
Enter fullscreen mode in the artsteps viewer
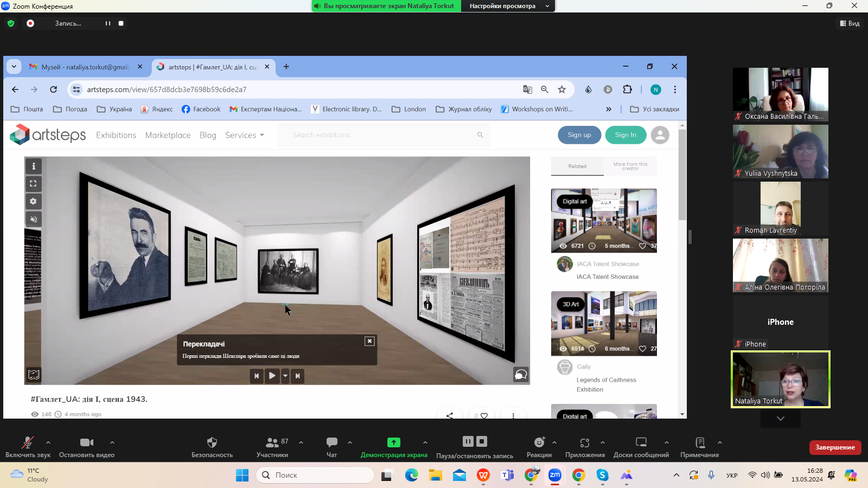[34, 184]
